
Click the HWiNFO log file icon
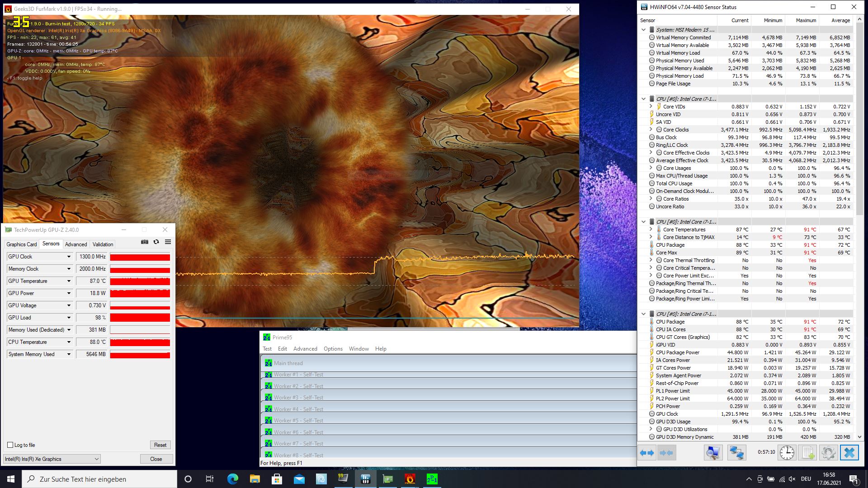point(808,452)
